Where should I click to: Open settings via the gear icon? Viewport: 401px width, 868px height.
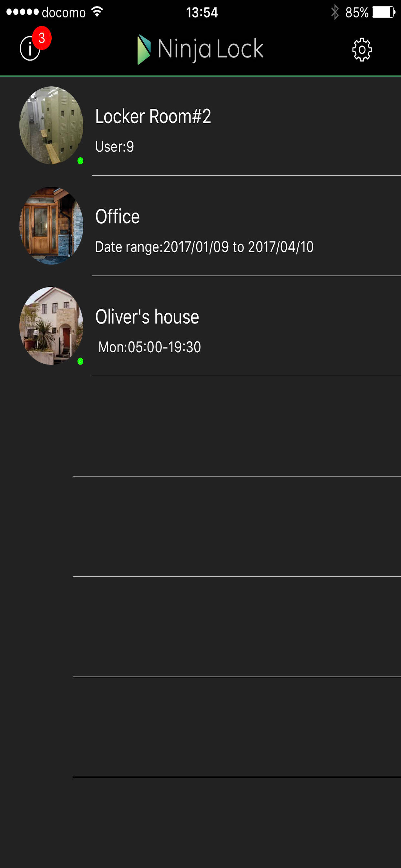point(362,49)
